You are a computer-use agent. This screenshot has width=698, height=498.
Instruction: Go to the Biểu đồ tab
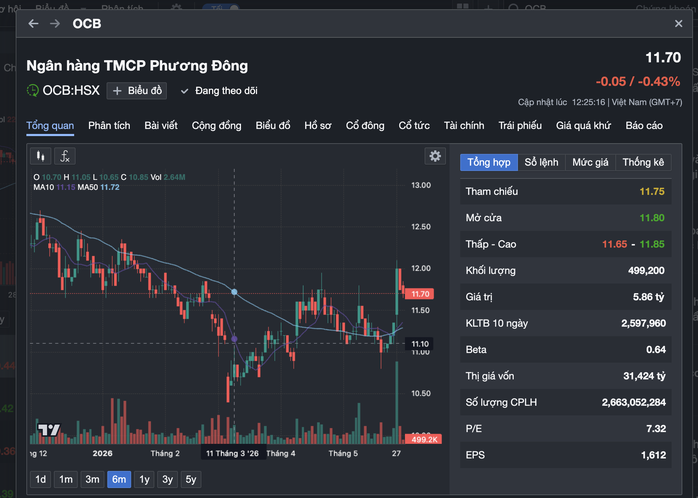[x=273, y=126]
